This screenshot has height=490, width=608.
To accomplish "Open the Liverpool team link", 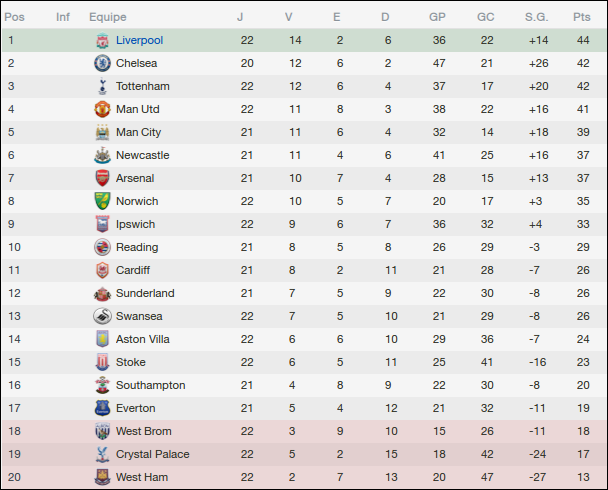I will click(x=139, y=40).
